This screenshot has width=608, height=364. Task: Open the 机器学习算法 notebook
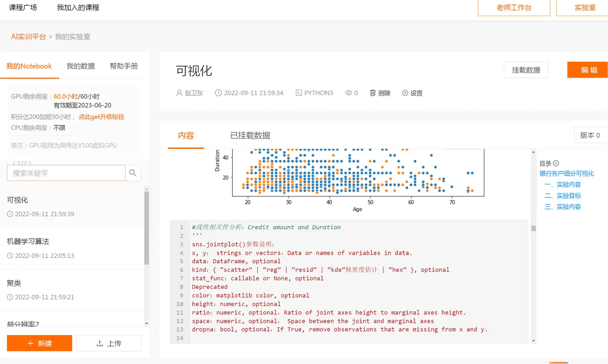click(x=72, y=248)
